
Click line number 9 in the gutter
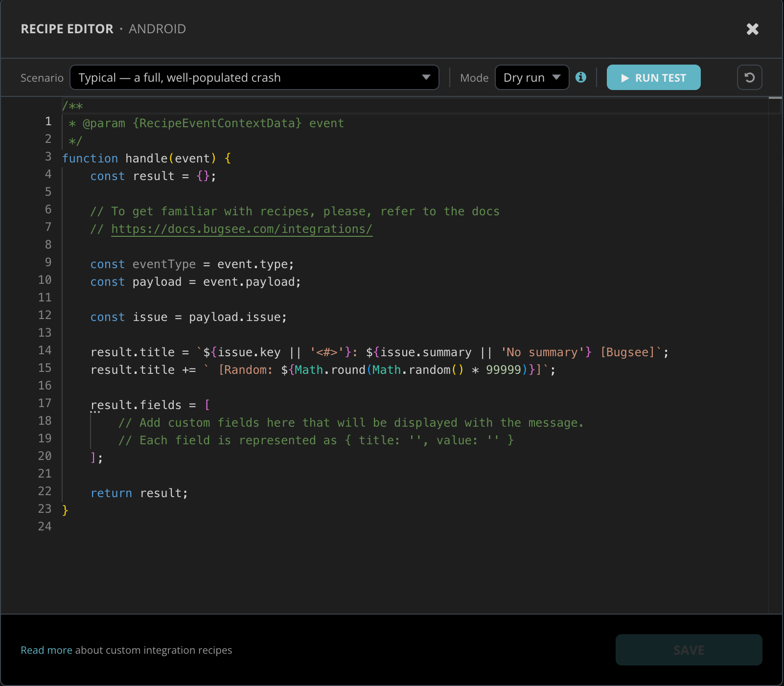tap(48, 262)
